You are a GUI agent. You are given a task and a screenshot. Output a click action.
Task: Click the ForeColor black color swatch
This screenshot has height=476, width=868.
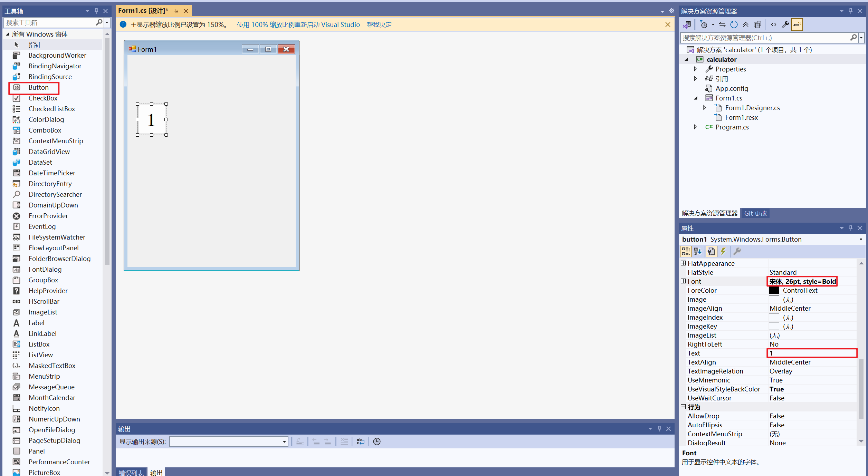pyautogui.click(x=774, y=290)
